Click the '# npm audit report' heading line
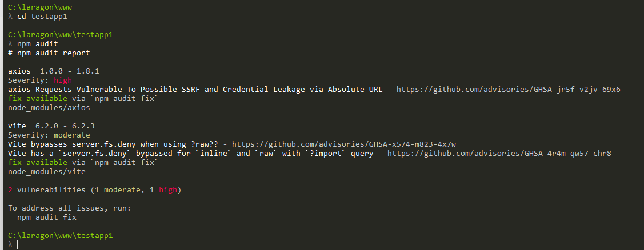The image size is (644, 250). (49, 53)
